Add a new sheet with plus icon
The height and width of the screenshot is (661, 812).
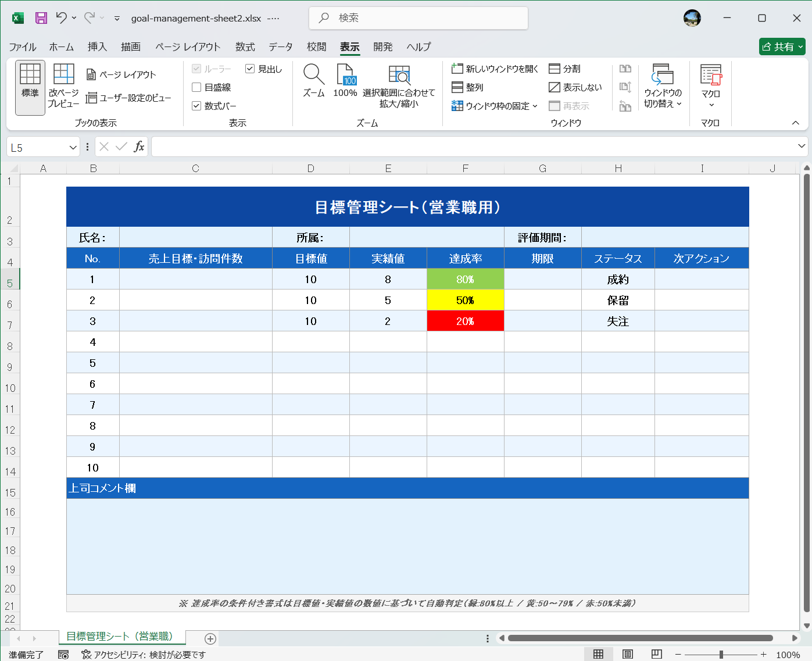coord(210,639)
